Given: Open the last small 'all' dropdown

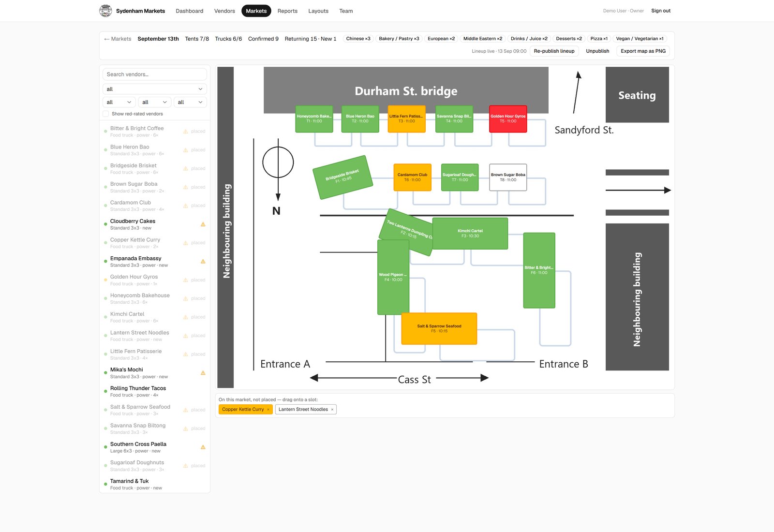Looking at the screenshot, I should pos(190,102).
